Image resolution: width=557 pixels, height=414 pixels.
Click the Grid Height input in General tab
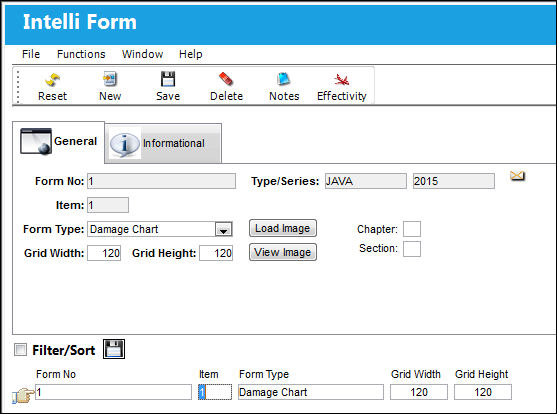pyautogui.click(x=216, y=253)
